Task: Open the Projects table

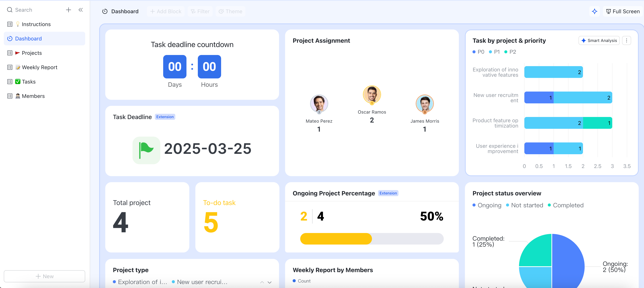Action: pyautogui.click(x=44, y=53)
